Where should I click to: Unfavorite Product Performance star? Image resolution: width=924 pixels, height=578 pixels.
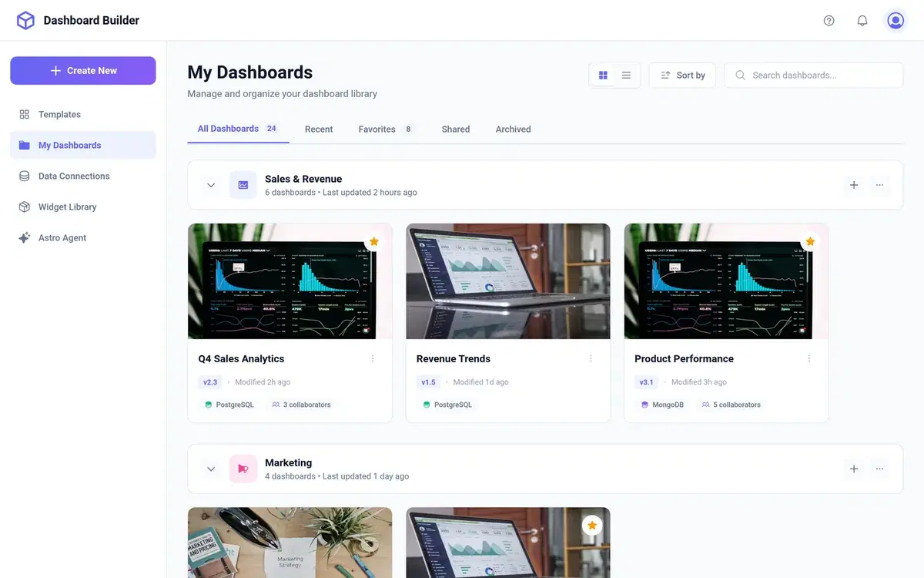click(810, 241)
